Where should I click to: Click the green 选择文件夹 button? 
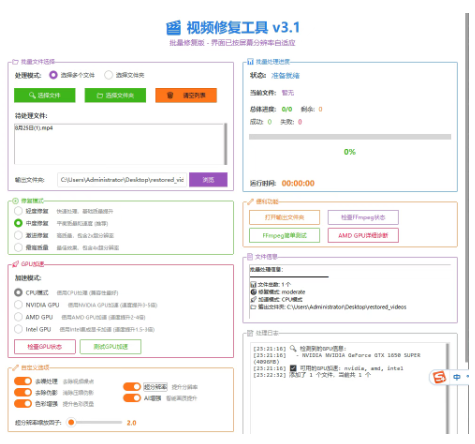[x=115, y=95]
